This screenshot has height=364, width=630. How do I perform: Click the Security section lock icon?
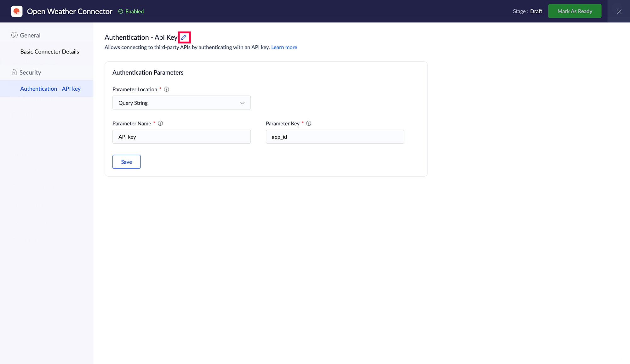click(14, 72)
